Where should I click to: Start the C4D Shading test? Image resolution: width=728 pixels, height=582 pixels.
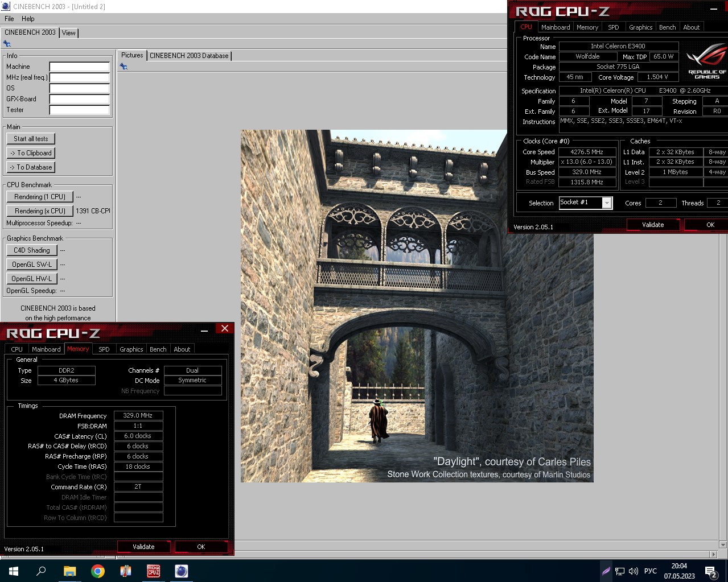[32, 250]
